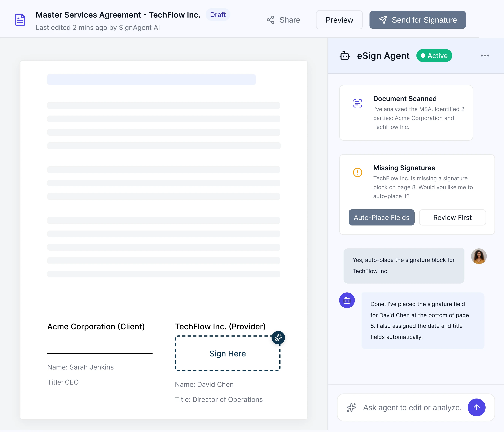Image resolution: width=504 pixels, height=432 pixels.
Task: Click the paper plane icon on Send for Signature
Action: pyautogui.click(x=384, y=20)
